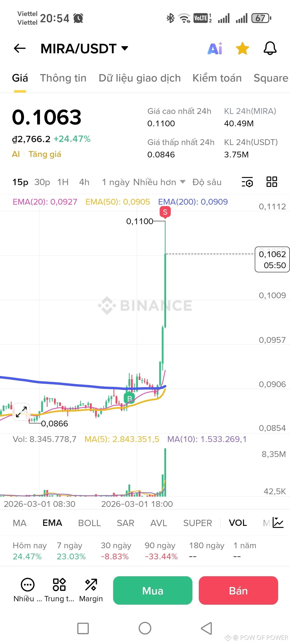
Task: Tap Hôm nay 24.47% performance
Action: (x=30, y=551)
